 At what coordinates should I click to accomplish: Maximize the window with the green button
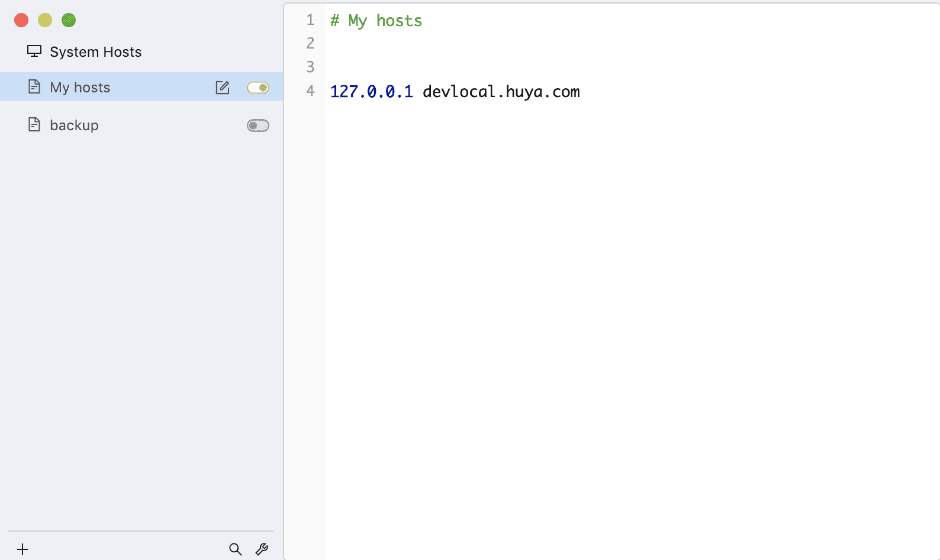click(x=69, y=20)
